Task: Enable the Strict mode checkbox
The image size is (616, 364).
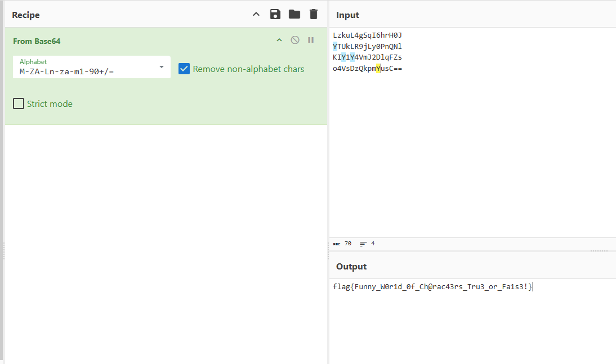Action: click(x=19, y=104)
